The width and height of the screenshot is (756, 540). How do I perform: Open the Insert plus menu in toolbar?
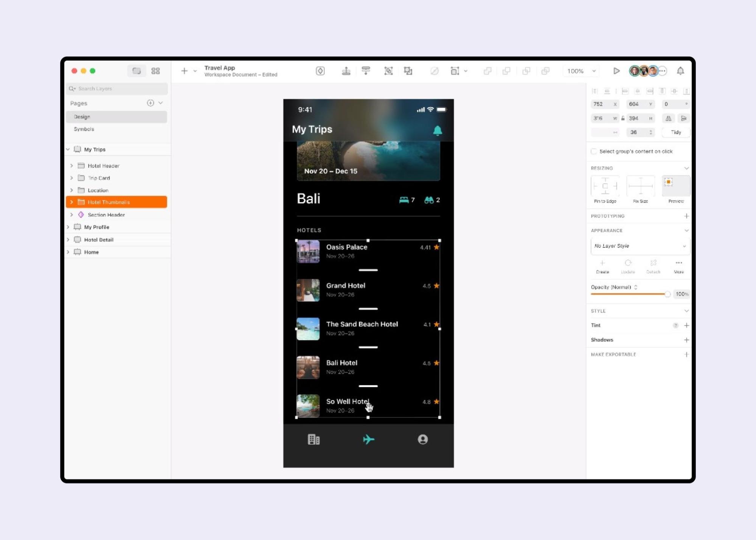[184, 71]
